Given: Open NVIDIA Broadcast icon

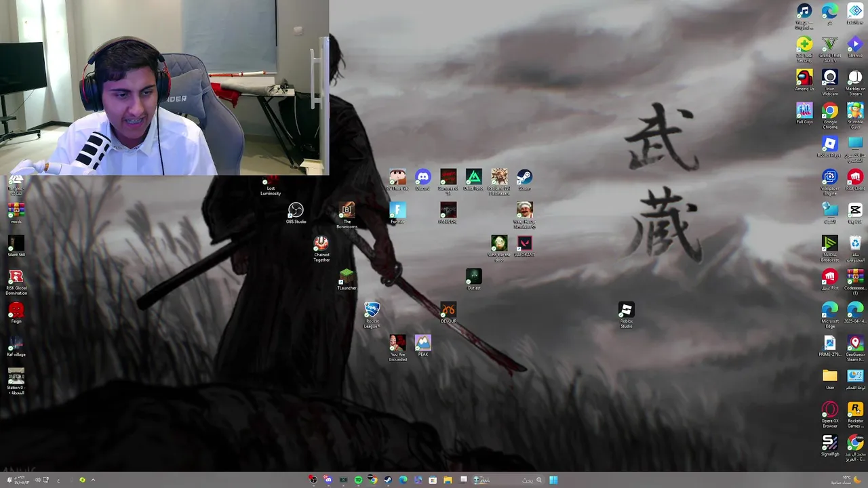Looking at the screenshot, I should (830, 249).
